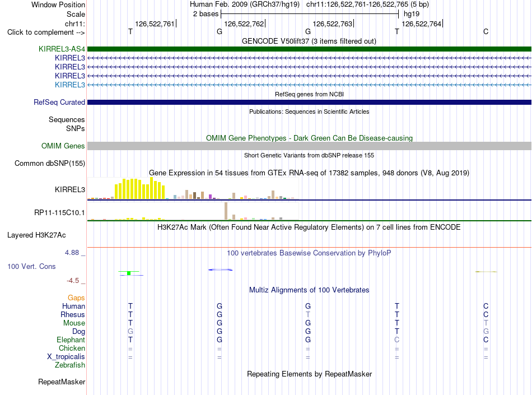Click Publications: Sequences in Scientific Articles title

tap(309, 111)
